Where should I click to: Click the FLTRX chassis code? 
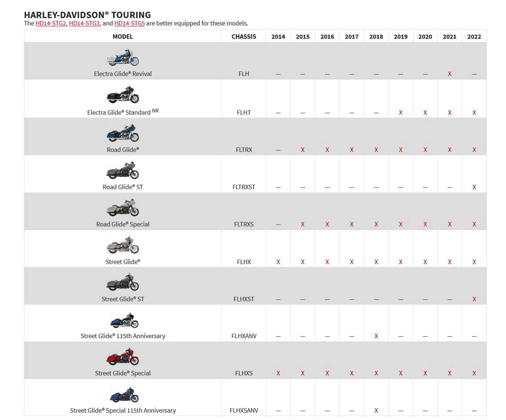244,149
